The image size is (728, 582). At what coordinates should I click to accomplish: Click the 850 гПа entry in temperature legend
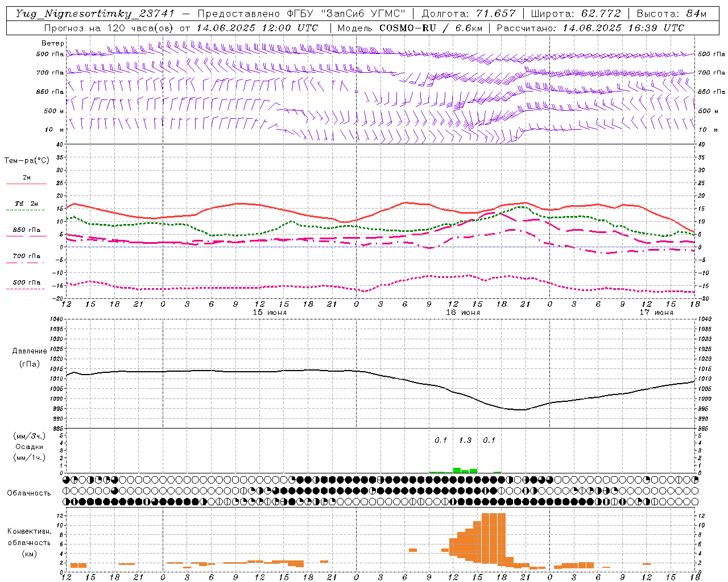[27, 230]
